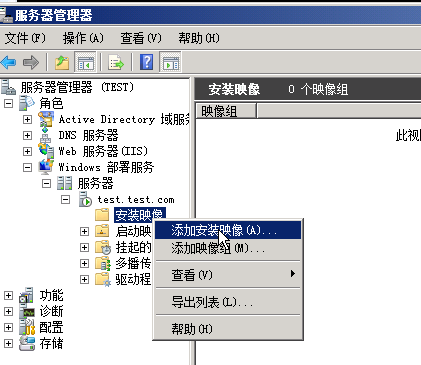Expand the 存储 node

(8, 343)
